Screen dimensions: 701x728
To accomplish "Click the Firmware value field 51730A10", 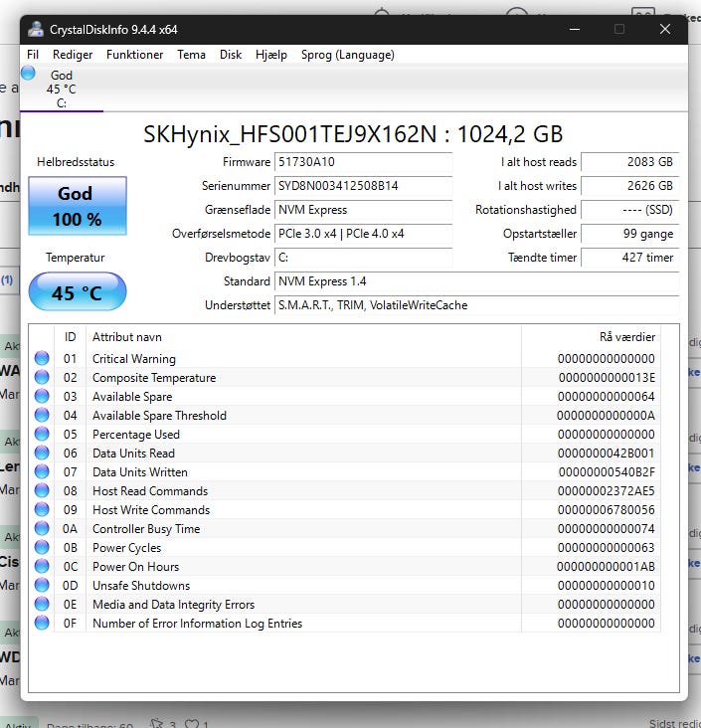I will pyautogui.click(x=363, y=162).
